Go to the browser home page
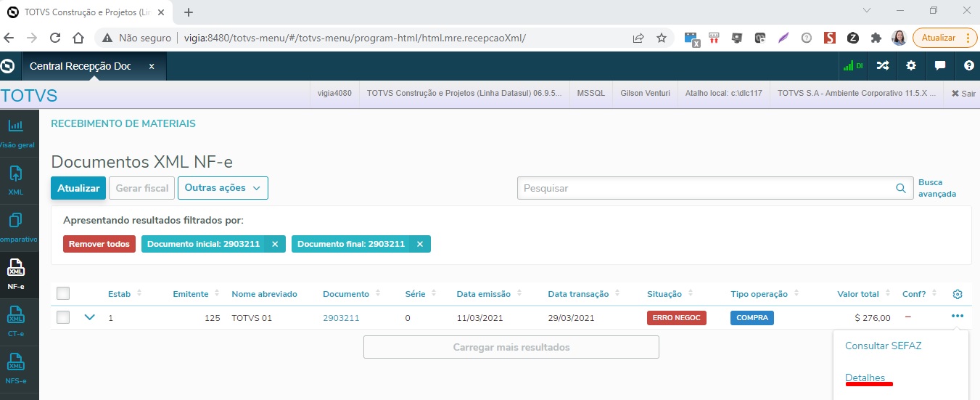The image size is (980, 400). 79,38
